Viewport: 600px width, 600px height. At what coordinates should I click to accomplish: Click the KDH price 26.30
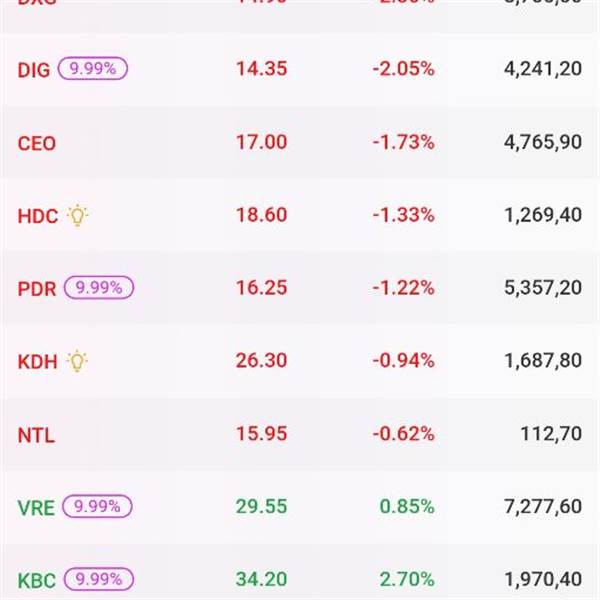pos(261,361)
